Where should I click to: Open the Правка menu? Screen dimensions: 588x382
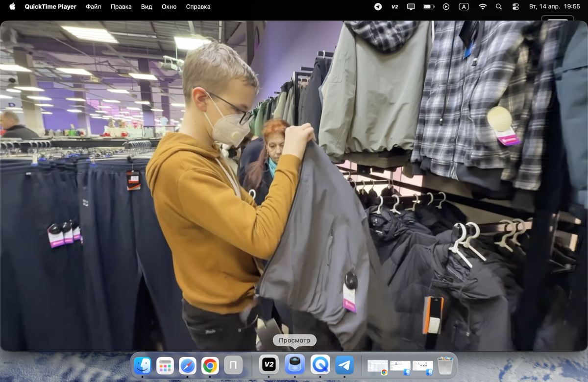tap(121, 7)
